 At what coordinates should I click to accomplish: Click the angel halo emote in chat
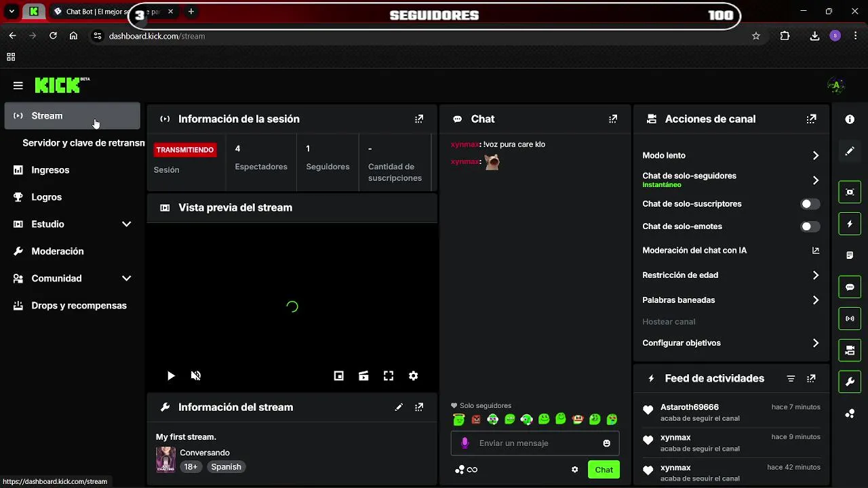(x=459, y=420)
